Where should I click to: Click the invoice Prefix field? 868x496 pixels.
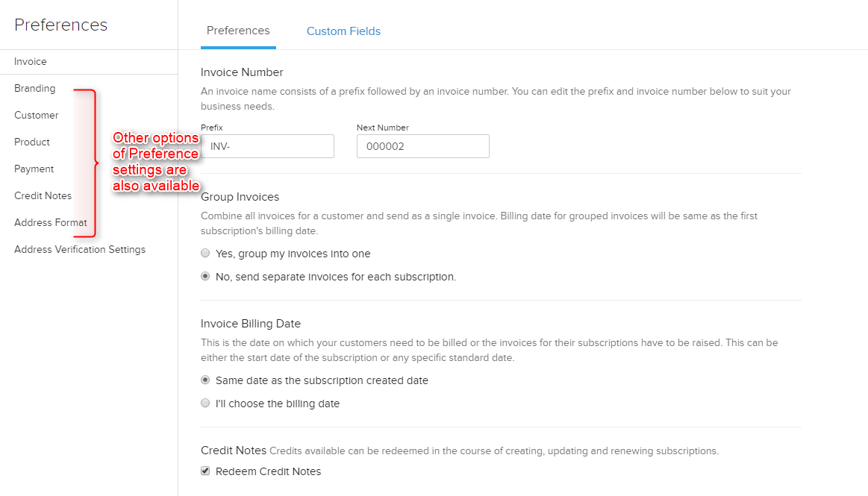(267, 146)
